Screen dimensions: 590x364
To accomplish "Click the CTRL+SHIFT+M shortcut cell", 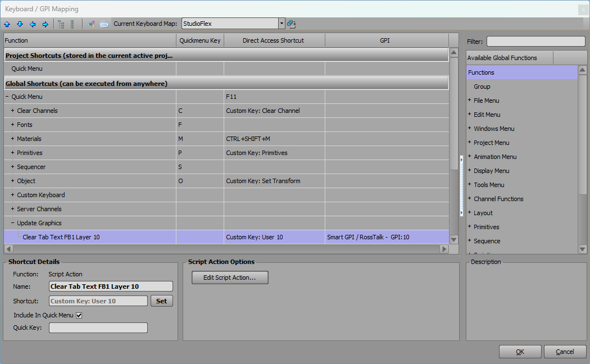I will coord(274,139).
